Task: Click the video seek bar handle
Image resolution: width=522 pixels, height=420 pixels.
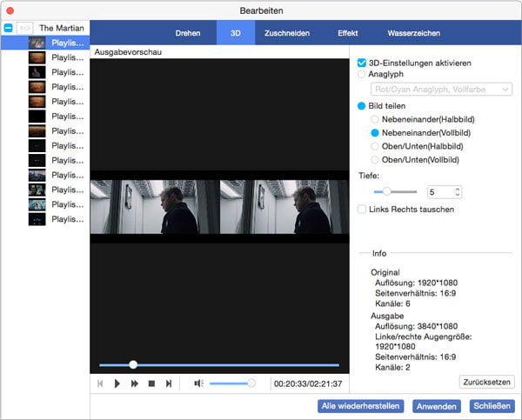Action: pos(133,364)
